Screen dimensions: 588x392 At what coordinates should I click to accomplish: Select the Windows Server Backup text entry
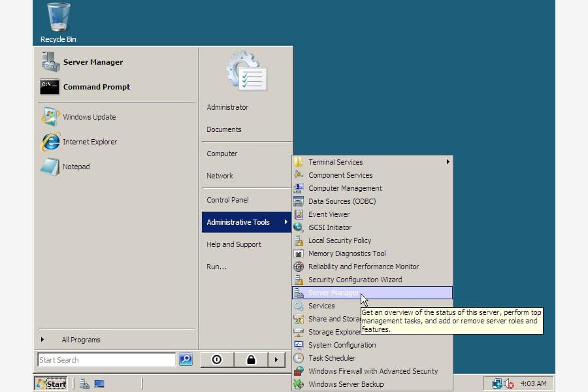pyautogui.click(x=346, y=384)
